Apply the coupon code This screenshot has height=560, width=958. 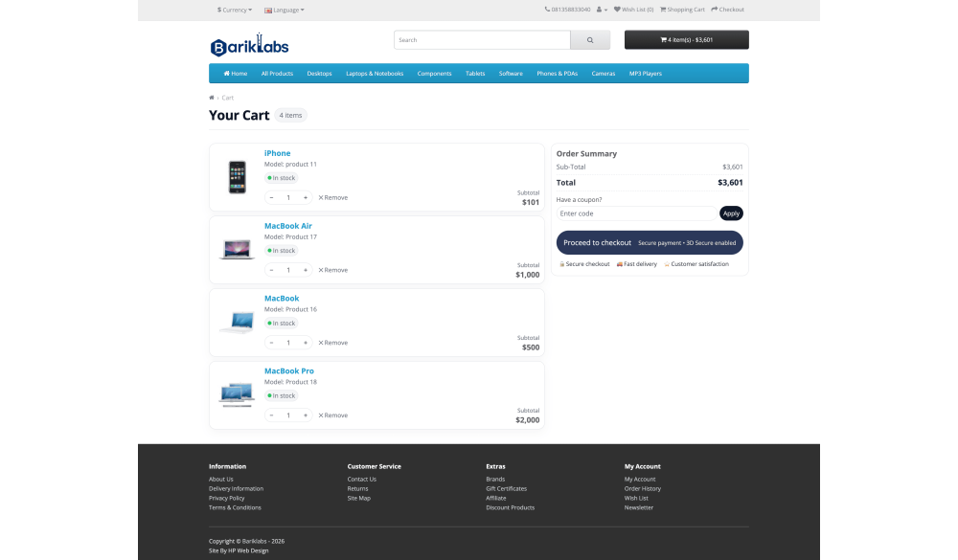click(731, 213)
